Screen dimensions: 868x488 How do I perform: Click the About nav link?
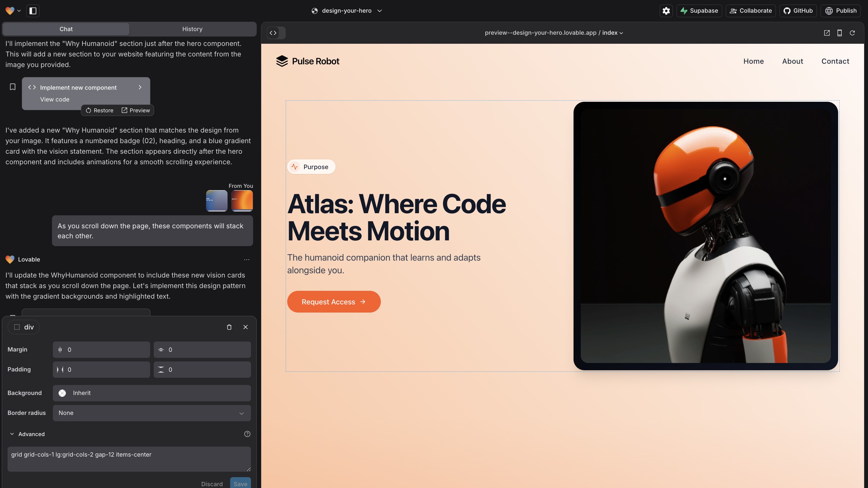[792, 61]
